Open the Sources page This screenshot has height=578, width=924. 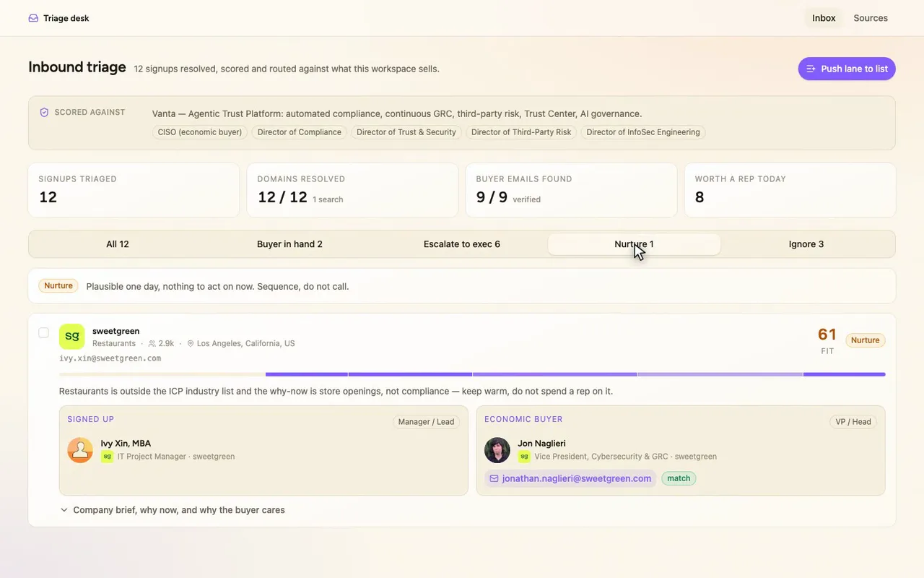(x=871, y=18)
